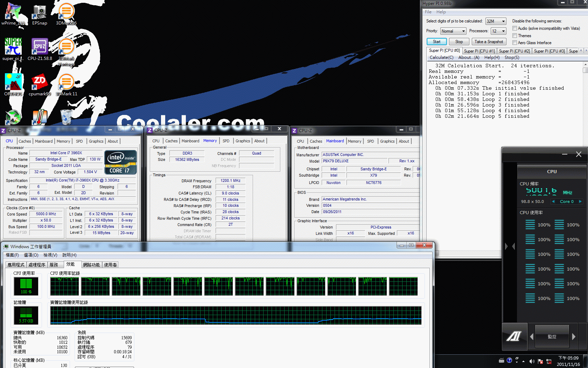Click the Hyper PI log scrollbar up arrow
Screen dimensions: 588x368
585,65
